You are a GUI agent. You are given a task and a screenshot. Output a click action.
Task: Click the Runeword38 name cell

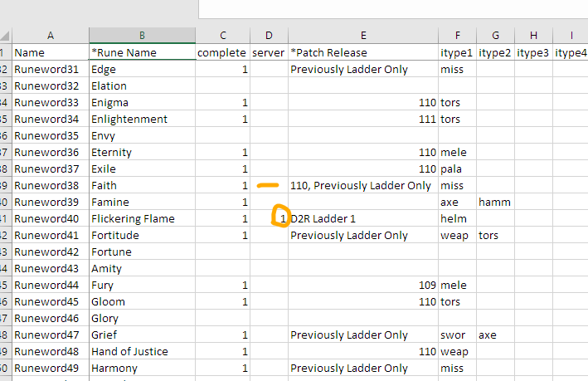click(x=51, y=185)
